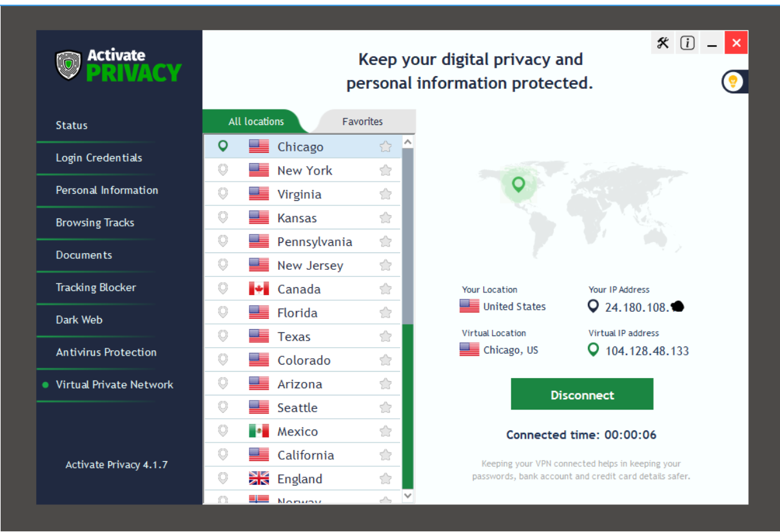This screenshot has height=532, width=780.
Task: Star Virginia as a favorite
Action: pyautogui.click(x=385, y=194)
